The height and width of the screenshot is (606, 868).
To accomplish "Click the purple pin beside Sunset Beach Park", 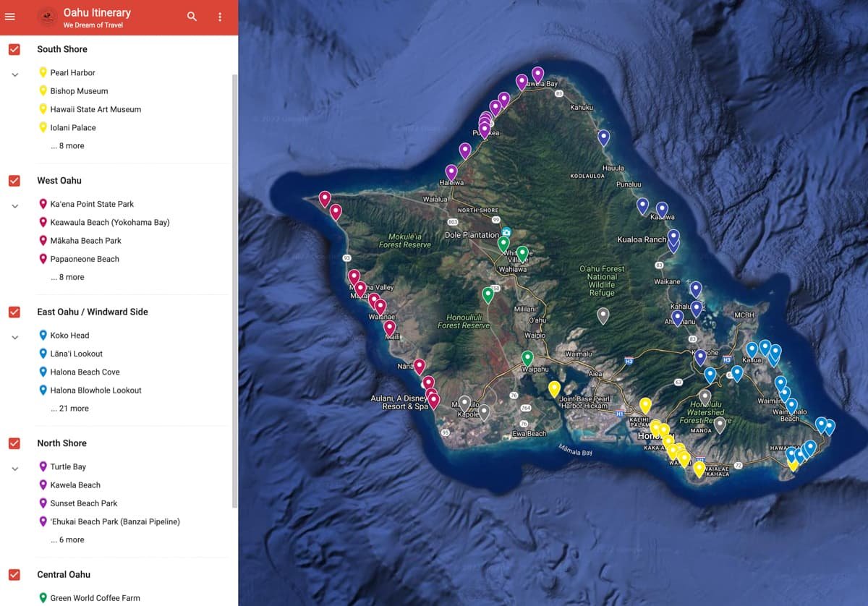I will [43, 503].
